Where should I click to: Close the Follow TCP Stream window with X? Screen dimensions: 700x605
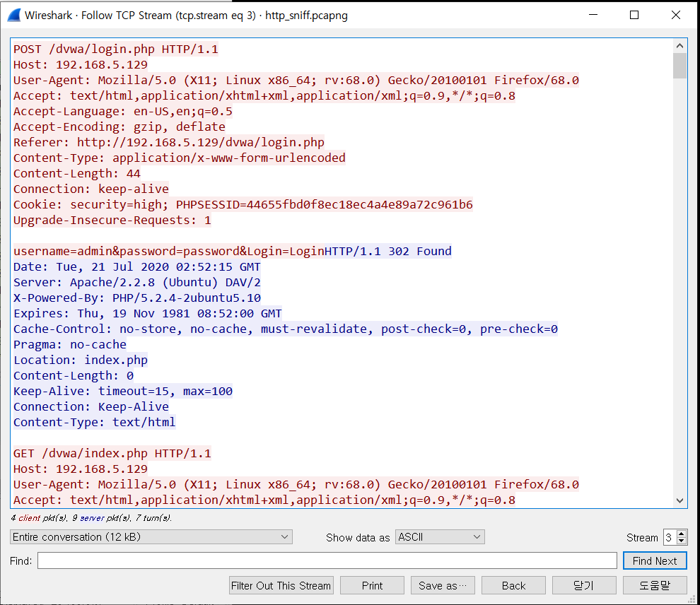pos(676,15)
